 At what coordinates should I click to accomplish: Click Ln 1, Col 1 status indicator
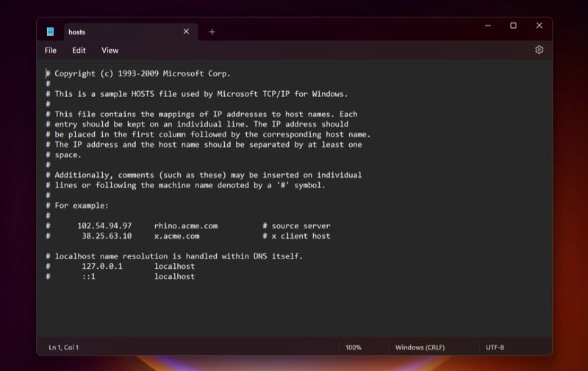point(64,347)
